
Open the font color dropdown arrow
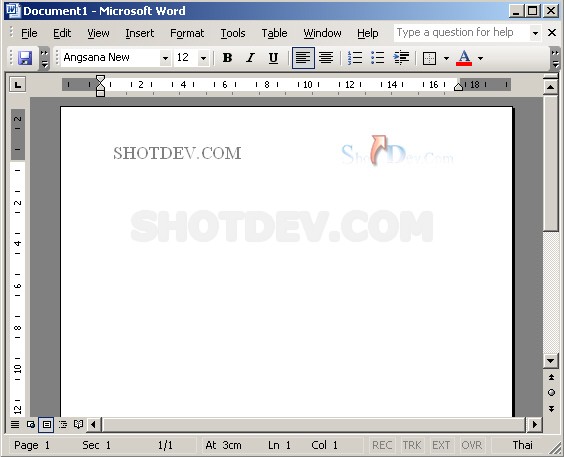pos(481,58)
